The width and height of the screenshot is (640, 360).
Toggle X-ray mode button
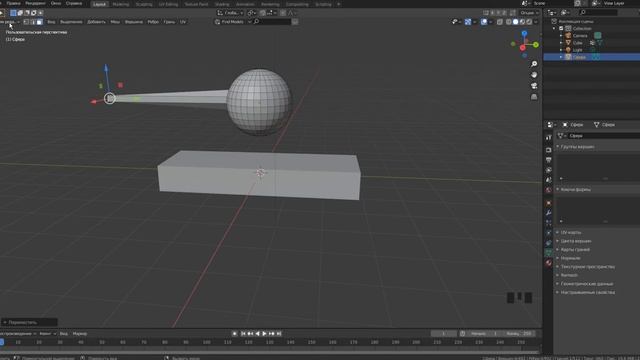pyautogui.click(x=500, y=22)
